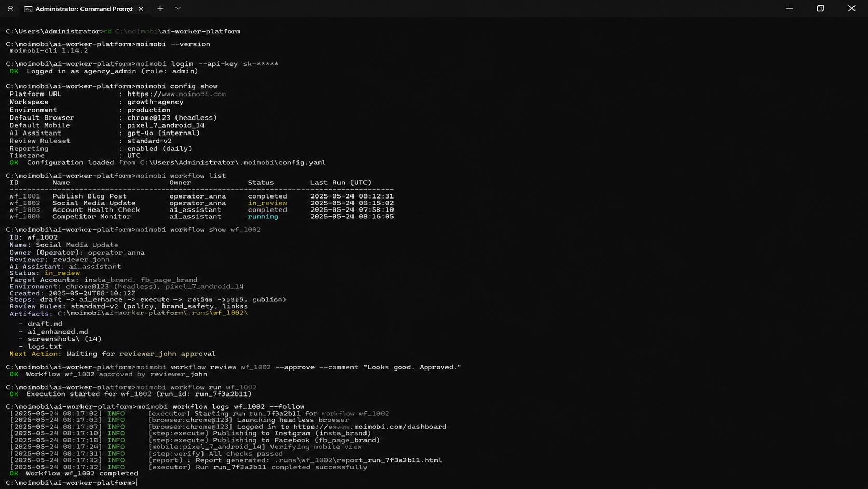Maximize the terminal window
Viewport: 868px width, 489px height.
point(820,8)
